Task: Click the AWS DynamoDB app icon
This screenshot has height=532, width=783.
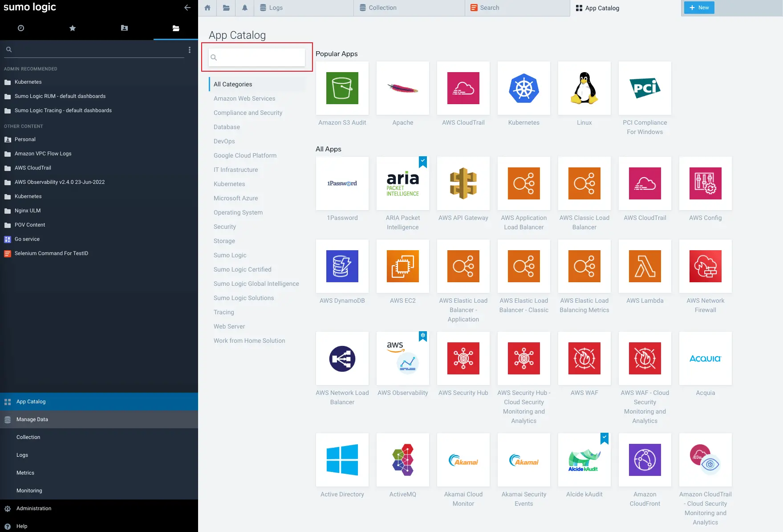Action: pyautogui.click(x=342, y=266)
